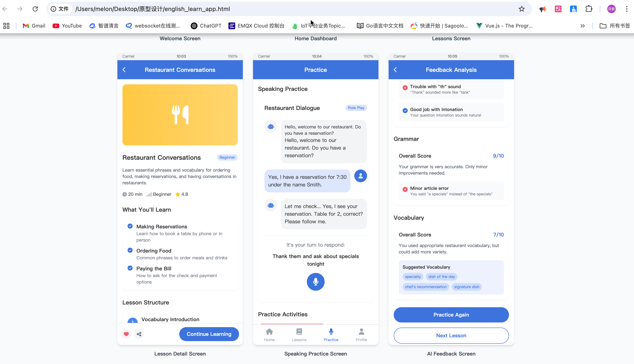Open the browser extensions puzzle icon

tap(589, 9)
